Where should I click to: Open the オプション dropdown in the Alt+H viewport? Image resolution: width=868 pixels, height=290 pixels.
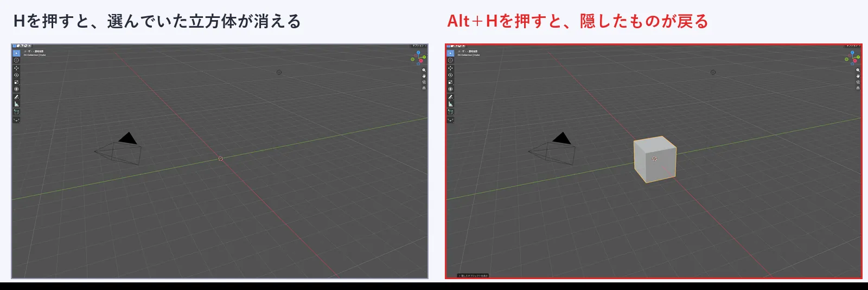click(x=853, y=46)
